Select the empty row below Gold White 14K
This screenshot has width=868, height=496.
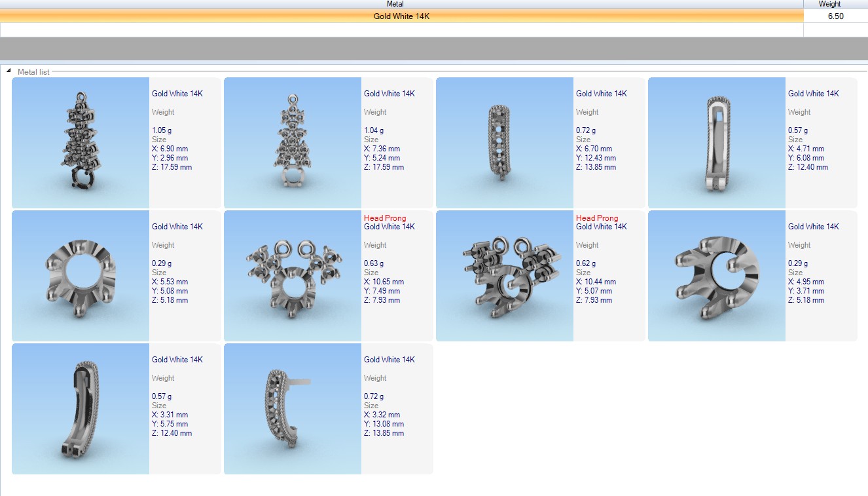click(x=401, y=30)
